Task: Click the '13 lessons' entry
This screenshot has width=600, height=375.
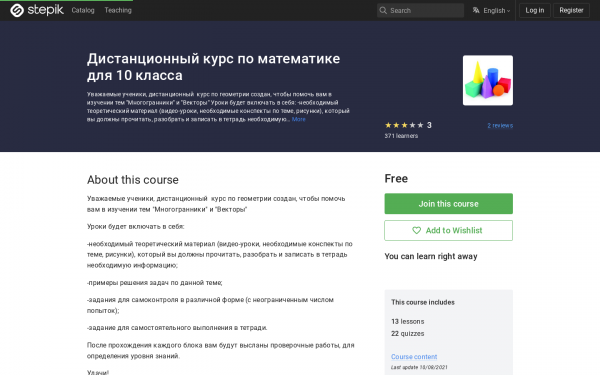Action: pos(408,321)
